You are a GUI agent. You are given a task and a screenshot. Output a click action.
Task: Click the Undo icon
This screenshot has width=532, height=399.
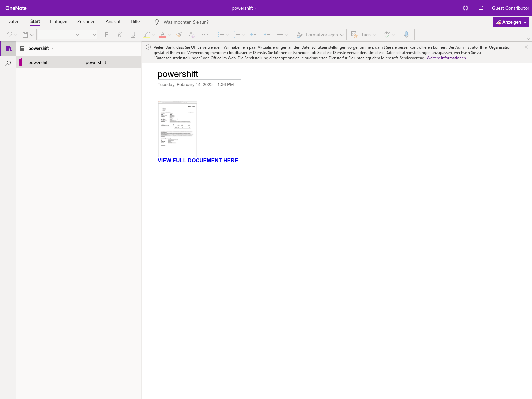[x=9, y=35]
